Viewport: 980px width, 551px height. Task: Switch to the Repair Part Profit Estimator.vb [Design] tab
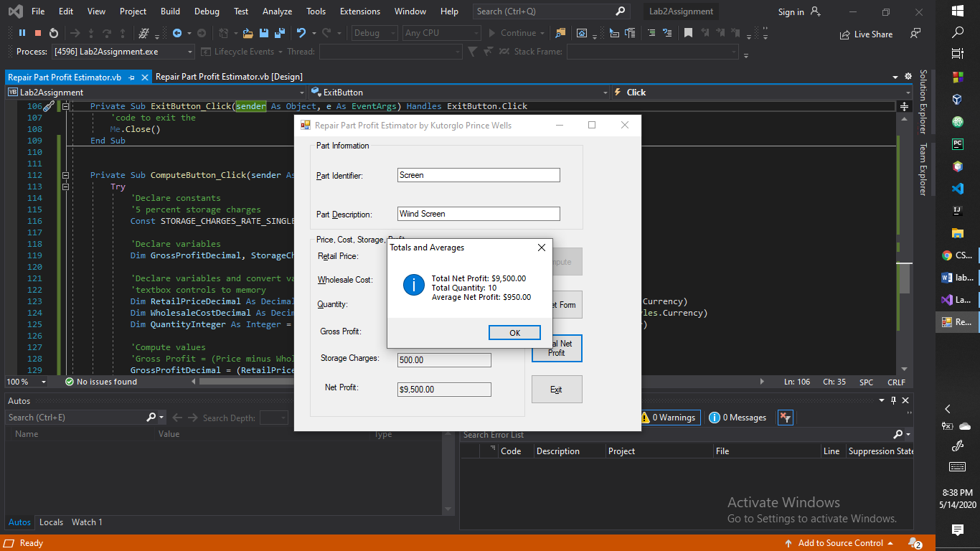click(229, 77)
